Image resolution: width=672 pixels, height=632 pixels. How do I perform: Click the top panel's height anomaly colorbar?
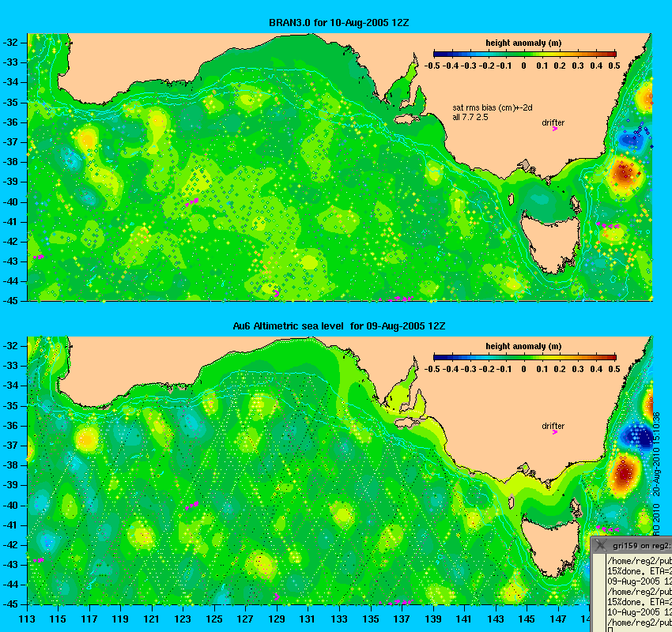(x=525, y=54)
